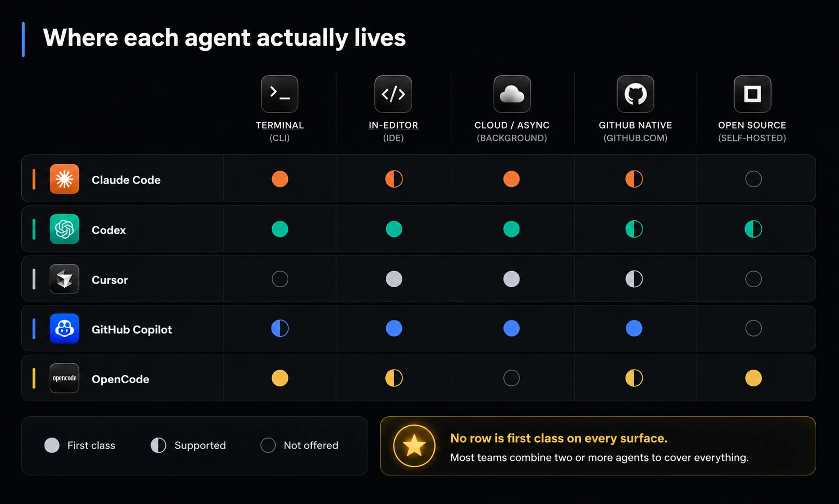Select the 'GitHub Copilot' row label
839x504 pixels.
(132, 330)
